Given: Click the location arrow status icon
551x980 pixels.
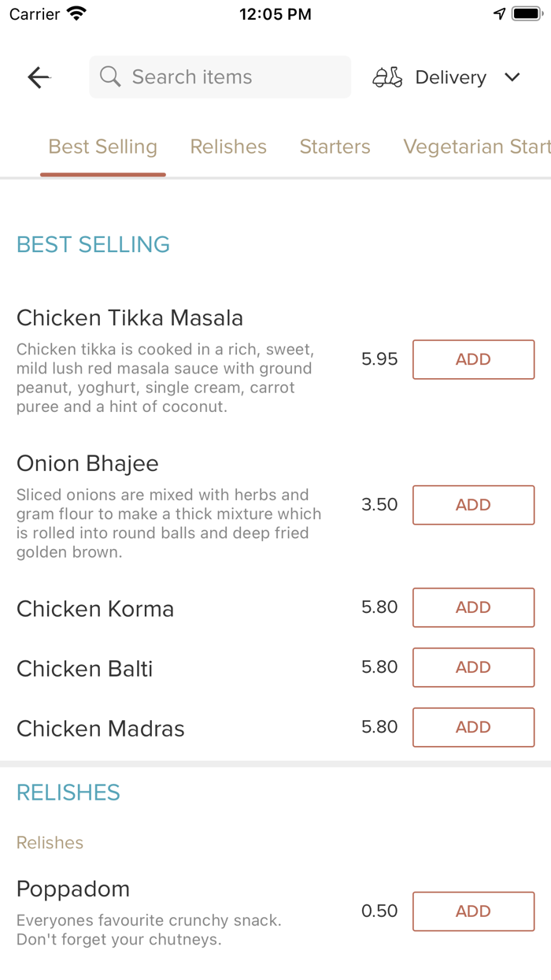Looking at the screenshot, I should point(499,13).
